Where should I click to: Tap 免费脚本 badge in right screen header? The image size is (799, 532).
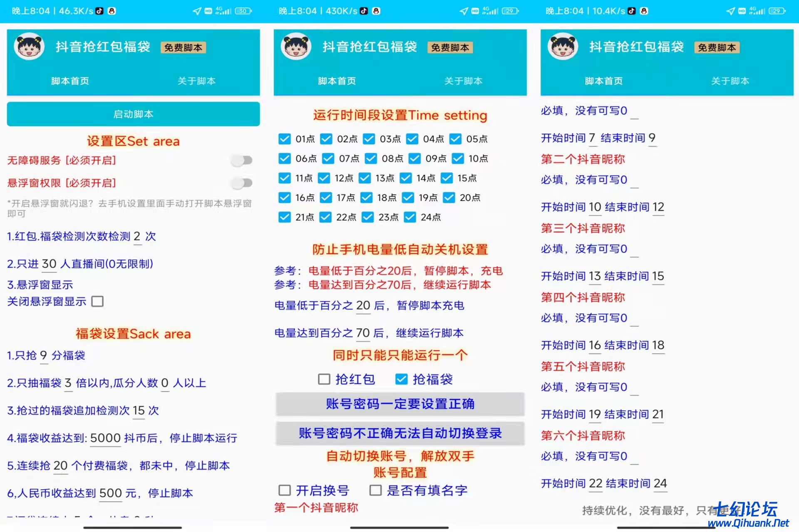[717, 48]
